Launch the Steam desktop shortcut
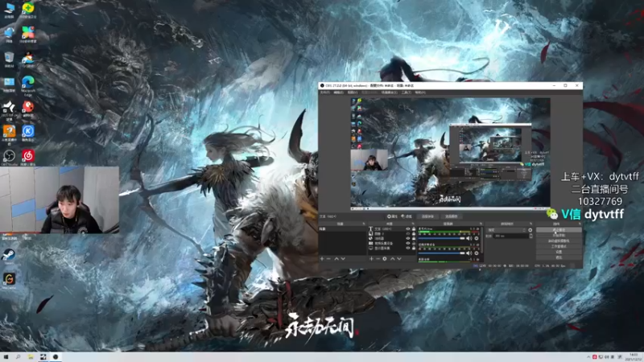 9,255
